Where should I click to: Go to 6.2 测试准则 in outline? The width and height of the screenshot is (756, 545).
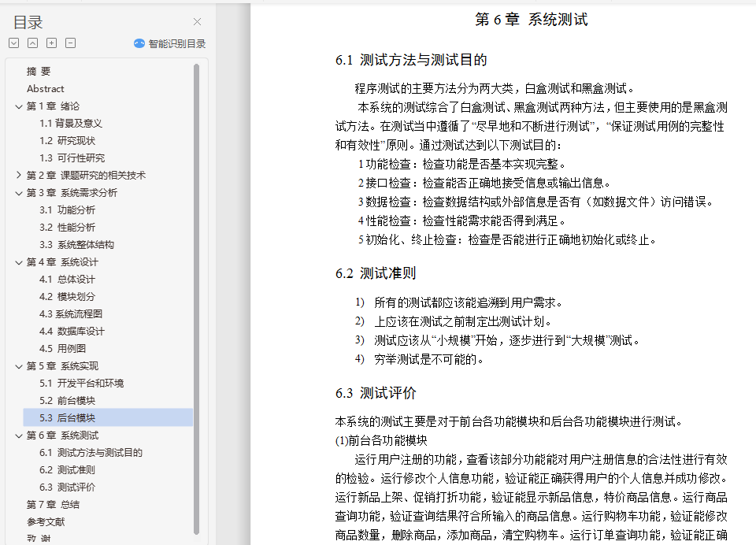click(68, 470)
